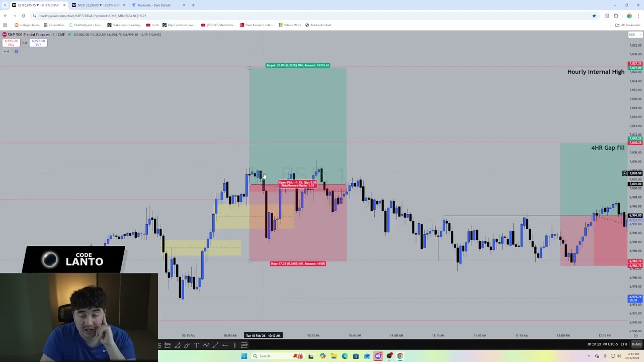The image size is (644, 362).
Task: Open the tab search dropdown arrow
Action: click(5, 5)
